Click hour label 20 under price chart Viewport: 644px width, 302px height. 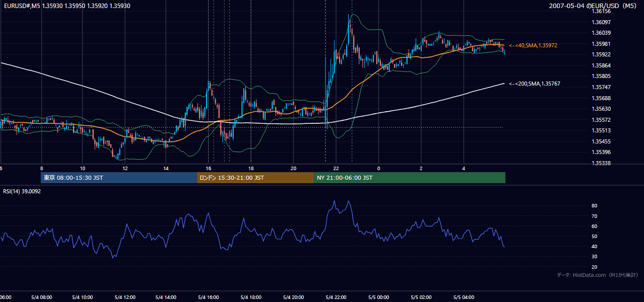[x=294, y=168]
